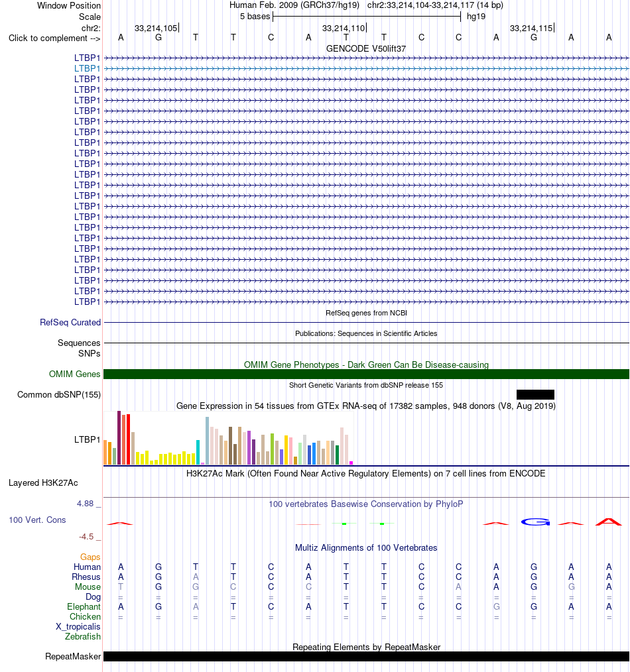Click the 'RepeatMasker' track label
This screenshot has height=672, width=630.
(x=73, y=657)
